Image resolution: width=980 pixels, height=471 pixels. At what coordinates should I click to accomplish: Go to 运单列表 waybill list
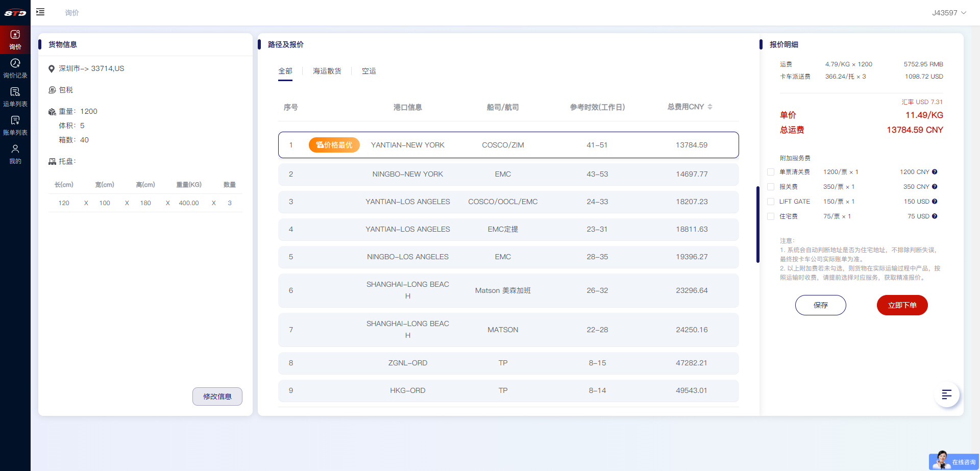click(x=15, y=96)
